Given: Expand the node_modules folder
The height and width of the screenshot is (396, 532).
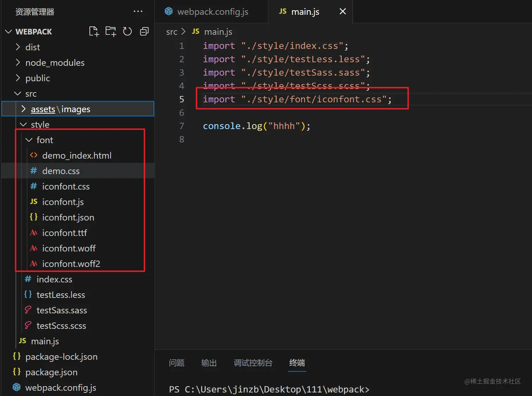Looking at the screenshot, I should [18, 63].
